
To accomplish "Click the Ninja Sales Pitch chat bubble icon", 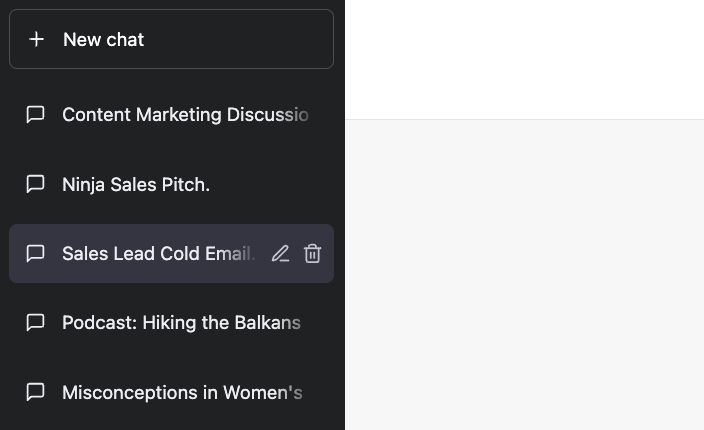I will tap(35, 184).
